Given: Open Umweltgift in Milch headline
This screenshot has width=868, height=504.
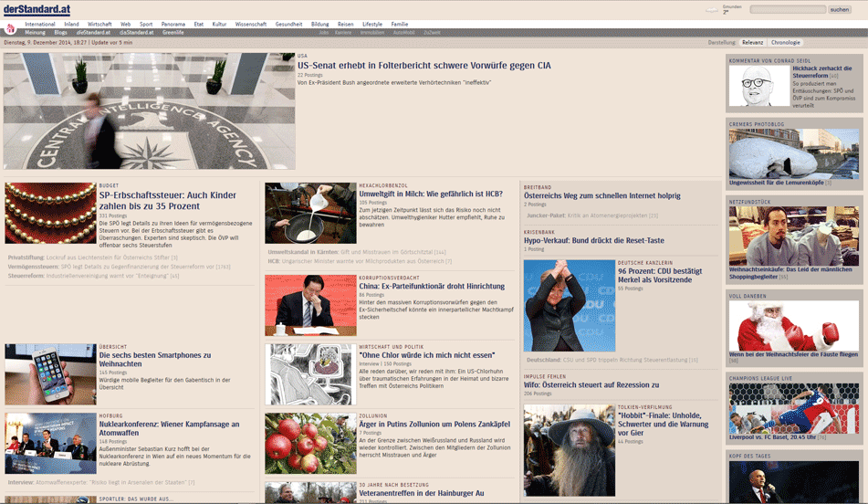Looking at the screenshot, I should tap(431, 194).
